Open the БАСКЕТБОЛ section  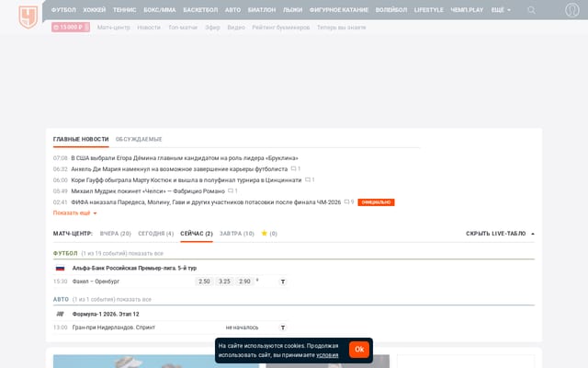pos(200,10)
